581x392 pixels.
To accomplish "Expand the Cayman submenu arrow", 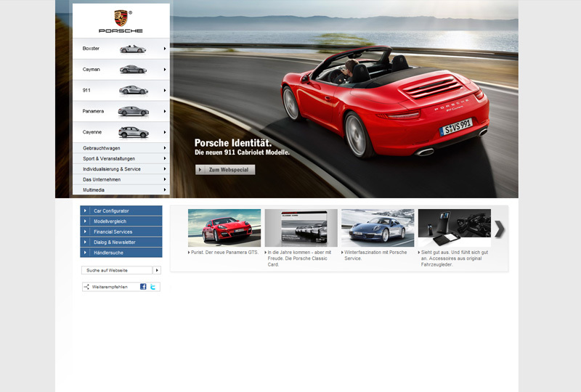I will (x=165, y=69).
